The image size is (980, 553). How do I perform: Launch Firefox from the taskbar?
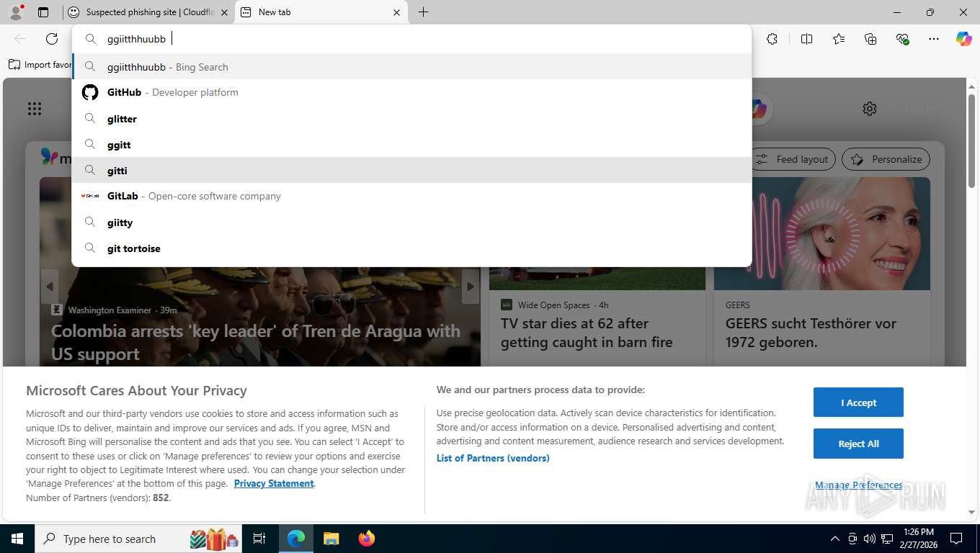(366, 539)
